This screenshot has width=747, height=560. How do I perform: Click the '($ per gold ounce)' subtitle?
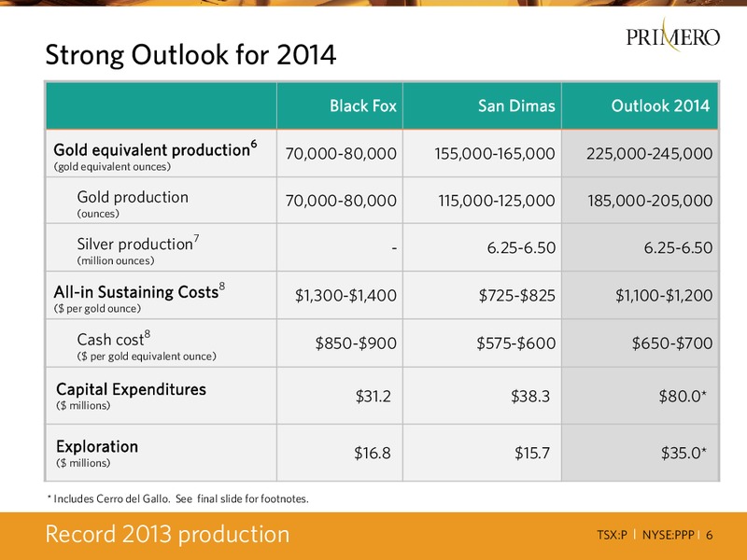pyautogui.click(x=98, y=309)
